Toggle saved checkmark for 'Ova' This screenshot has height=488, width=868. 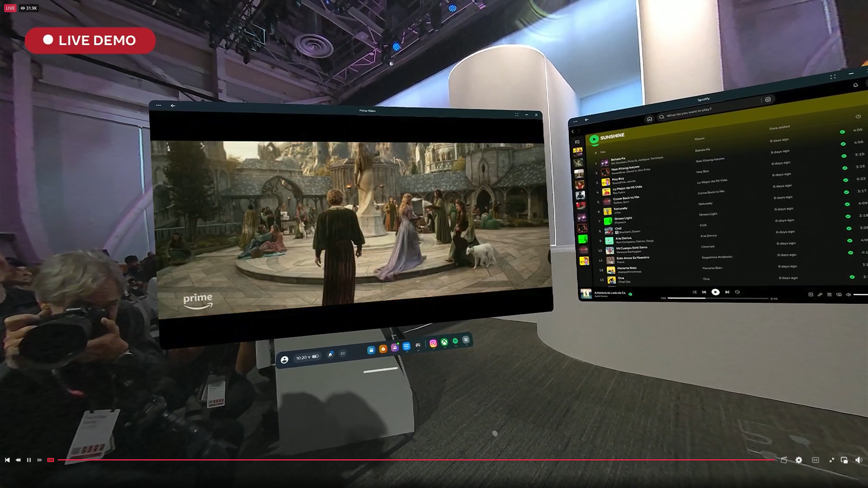[852, 277]
